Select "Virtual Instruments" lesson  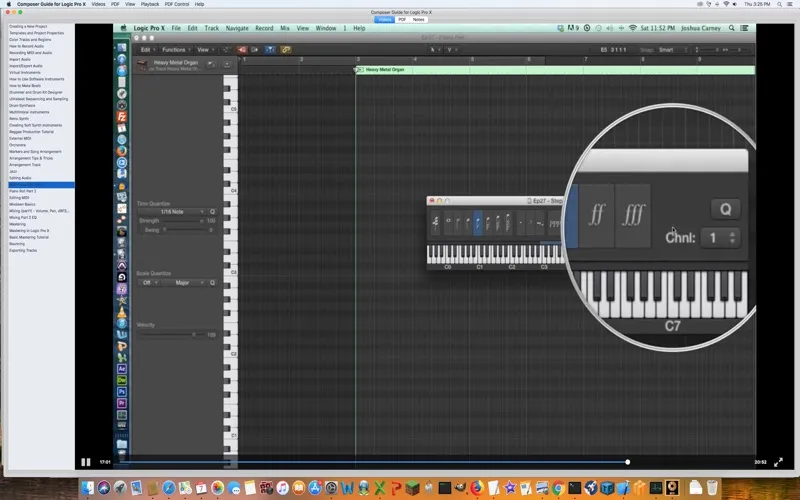coord(24,72)
